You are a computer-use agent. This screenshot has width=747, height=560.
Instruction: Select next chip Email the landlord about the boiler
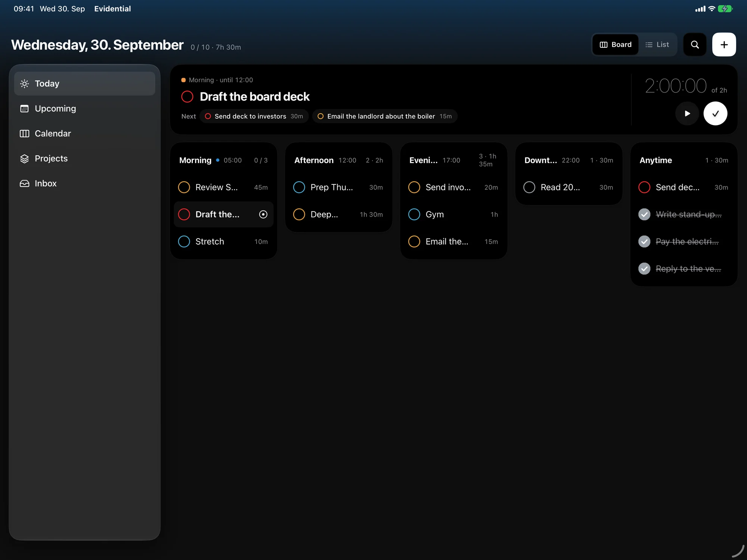[x=385, y=116]
